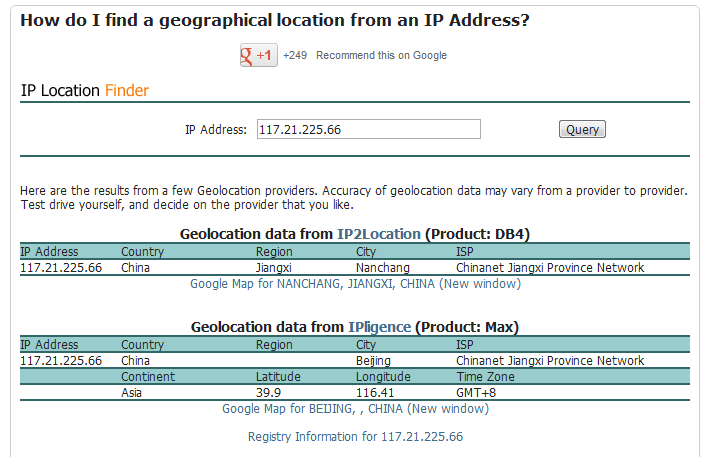Select the Nanchang city cell
The width and height of the screenshot is (702, 457).
tap(383, 268)
